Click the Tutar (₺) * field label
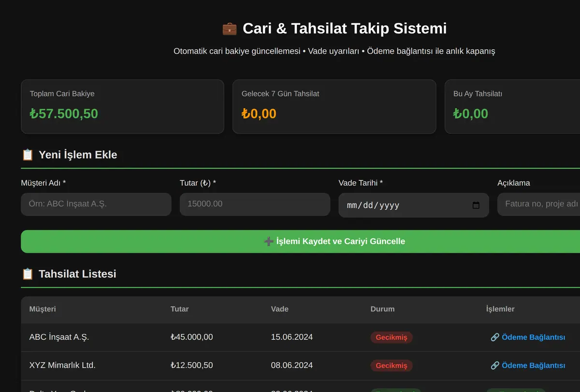 (x=198, y=183)
